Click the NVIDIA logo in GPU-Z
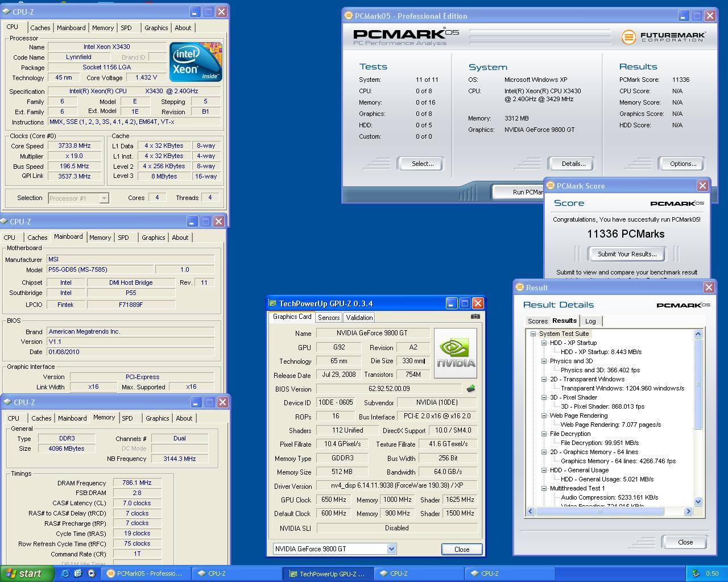 455,353
